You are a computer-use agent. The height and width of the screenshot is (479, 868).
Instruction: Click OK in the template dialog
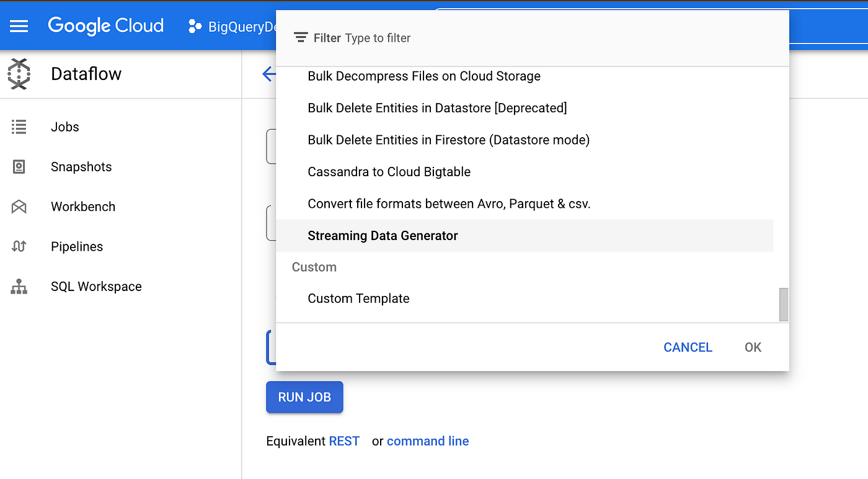tap(753, 347)
